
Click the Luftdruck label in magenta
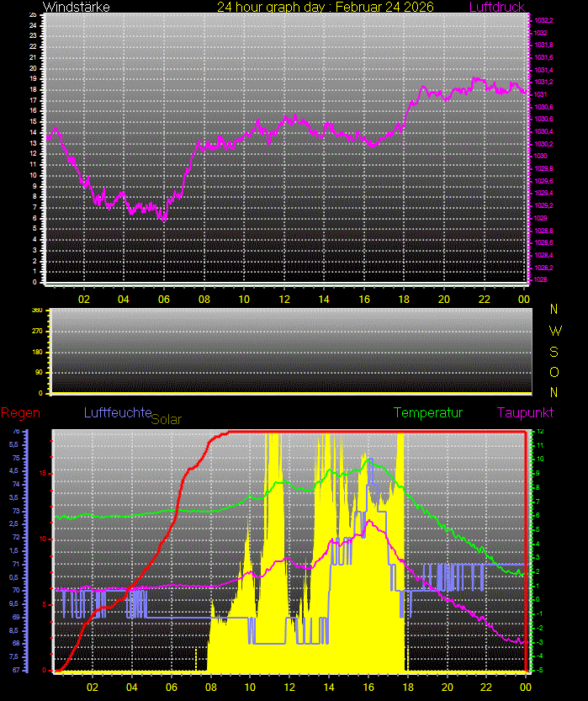(496, 7)
